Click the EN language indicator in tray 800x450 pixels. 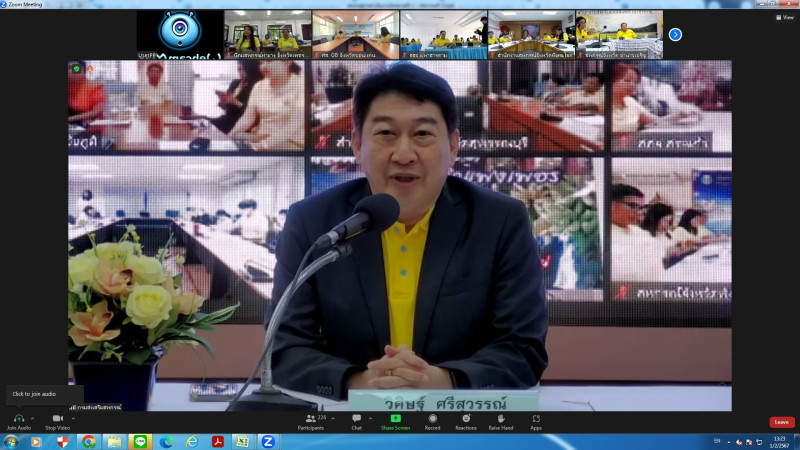pos(717,441)
